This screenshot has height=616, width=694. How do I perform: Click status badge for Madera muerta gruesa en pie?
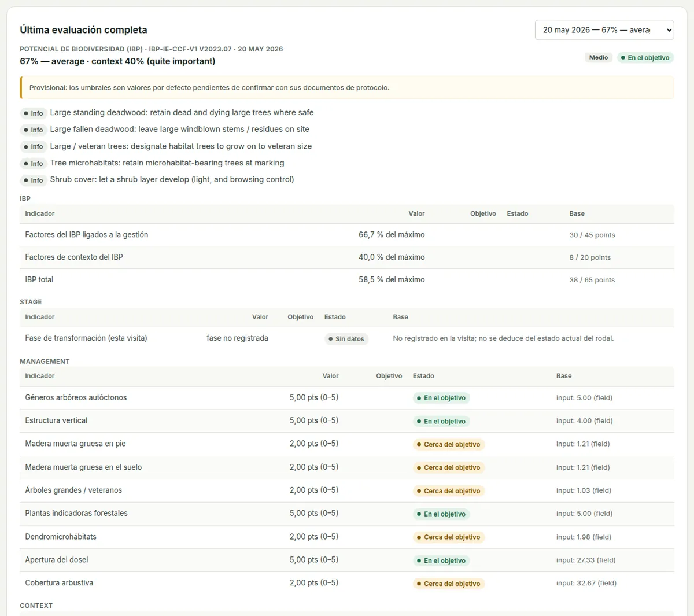pyautogui.click(x=449, y=445)
